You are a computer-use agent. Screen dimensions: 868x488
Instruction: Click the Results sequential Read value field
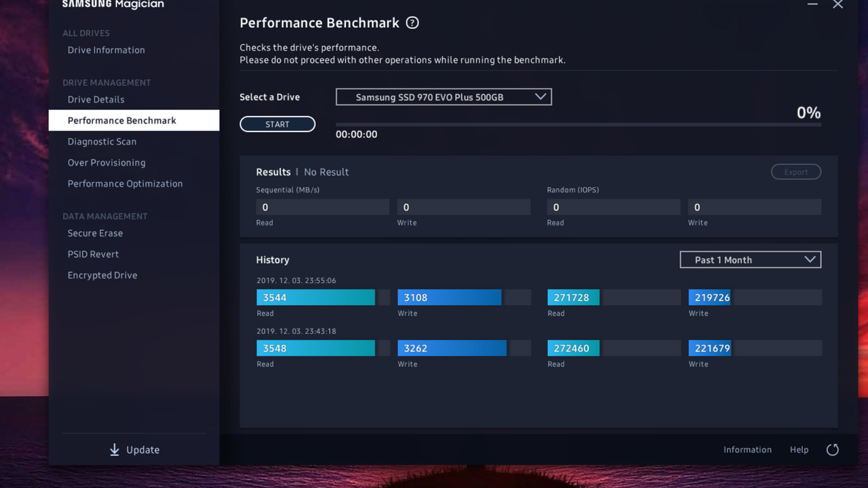click(323, 207)
